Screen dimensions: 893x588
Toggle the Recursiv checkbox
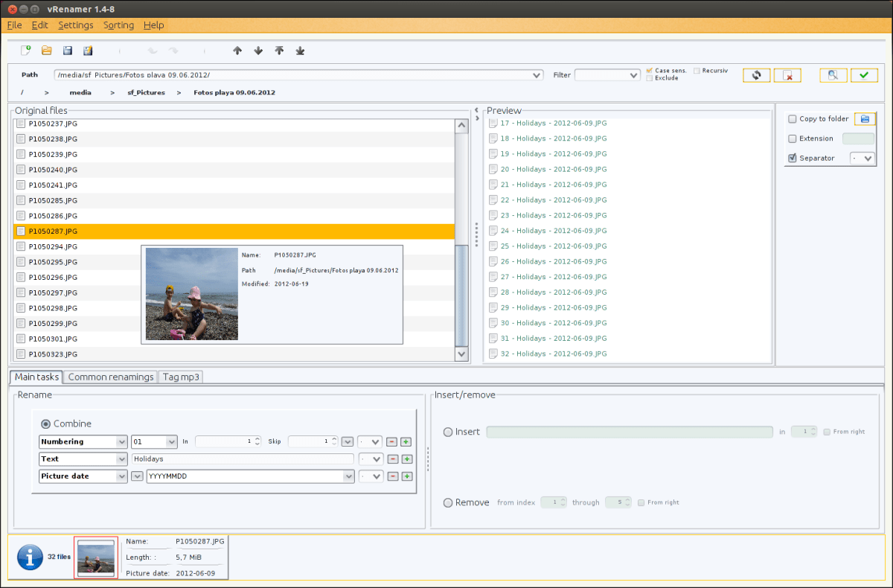[x=697, y=71]
